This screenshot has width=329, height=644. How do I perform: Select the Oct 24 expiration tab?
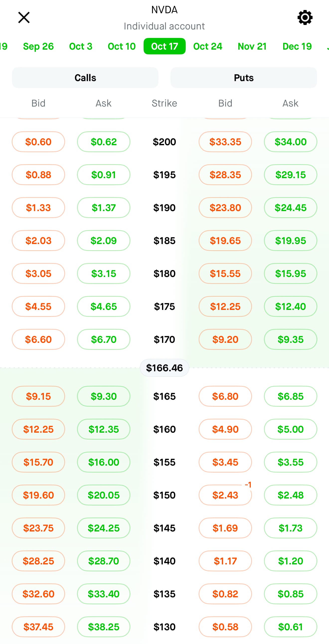coord(208,46)
